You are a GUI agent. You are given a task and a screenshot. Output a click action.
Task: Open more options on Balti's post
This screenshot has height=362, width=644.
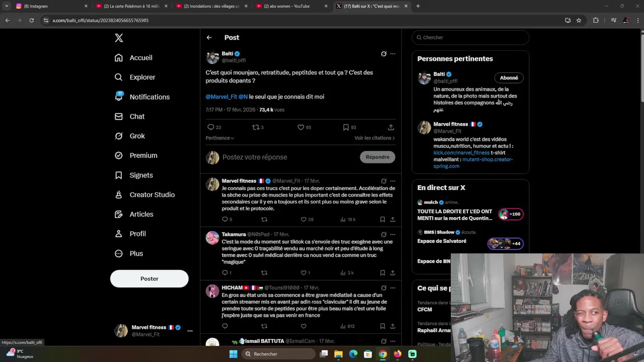click(x=393, y=54)
